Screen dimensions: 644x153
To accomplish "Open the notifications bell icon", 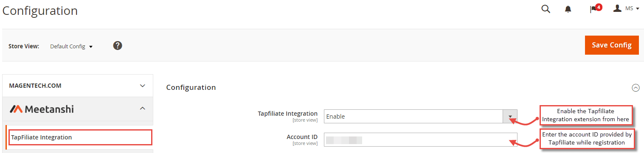I will tap(568, 9).
